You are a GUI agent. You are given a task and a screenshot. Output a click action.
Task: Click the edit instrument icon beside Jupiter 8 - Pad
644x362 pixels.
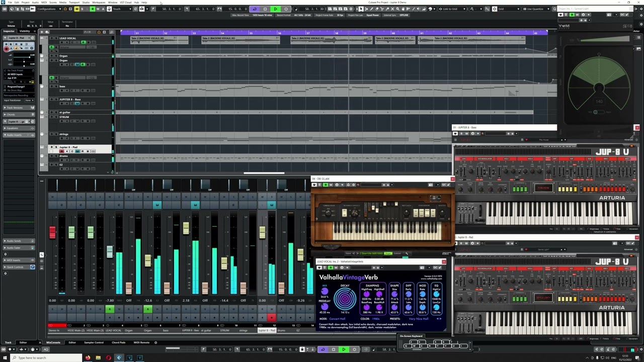[x=33, y=38]
